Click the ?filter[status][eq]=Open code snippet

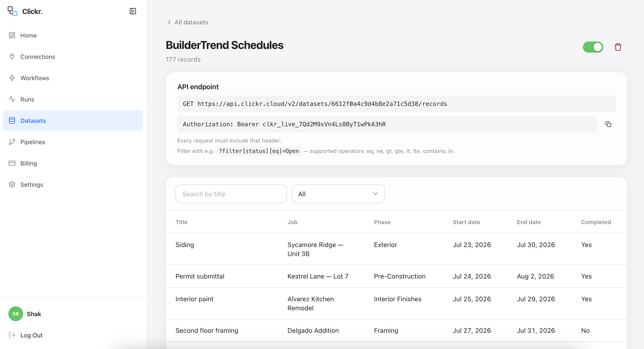[259, 151]
